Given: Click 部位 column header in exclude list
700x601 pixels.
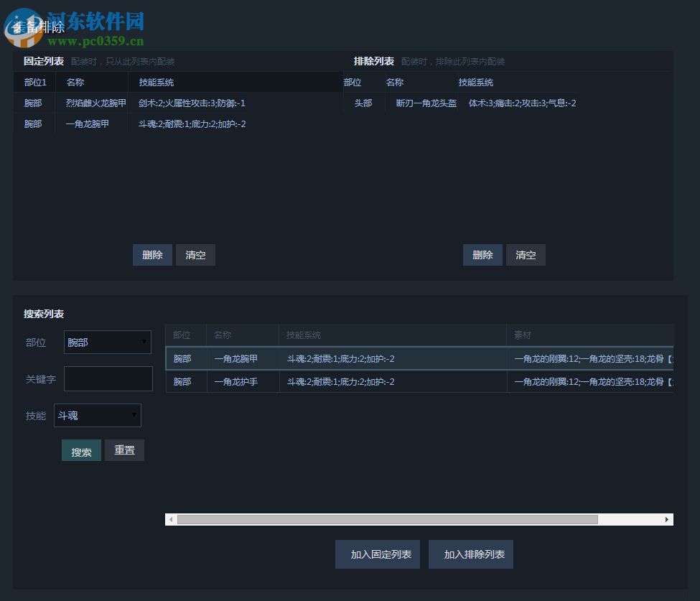Looking at the screenshot, I should tap(353, 82).
